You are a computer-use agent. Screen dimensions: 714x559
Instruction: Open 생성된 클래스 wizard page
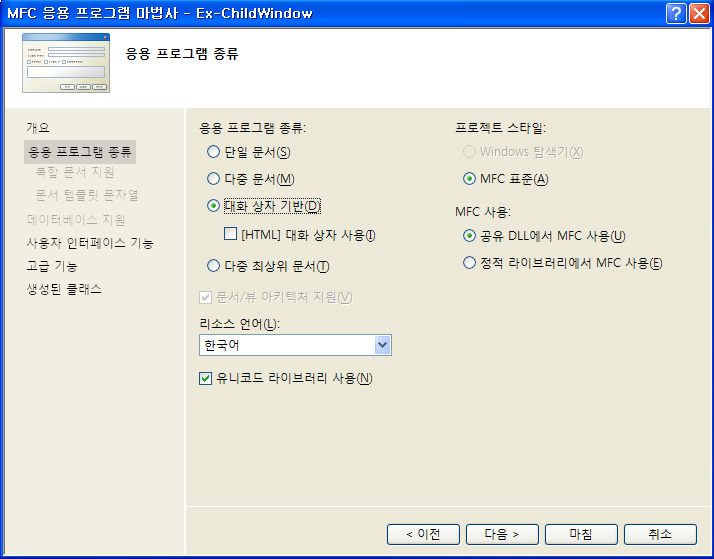click(x=64, y=289)
